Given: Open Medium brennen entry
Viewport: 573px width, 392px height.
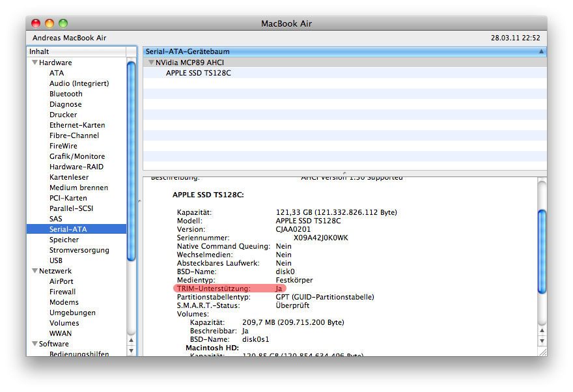Looking at the screenshot, I should pos(79,188).
